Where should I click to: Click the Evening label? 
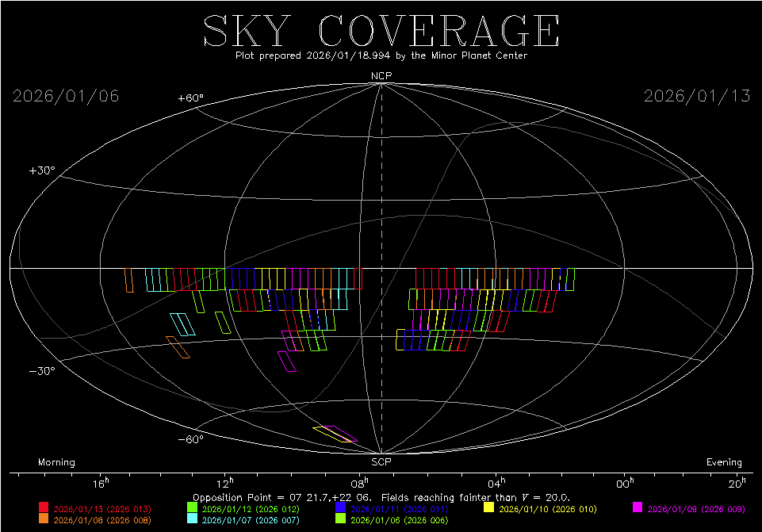coord(724,462)
